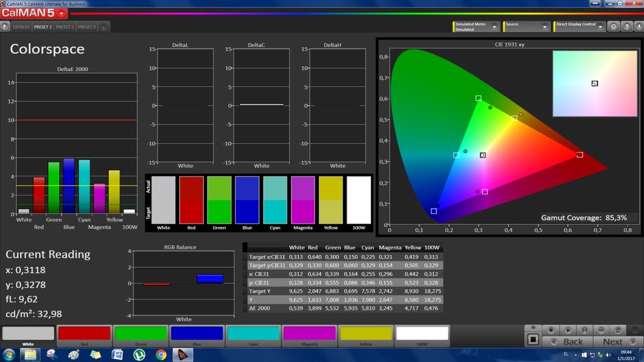The width and height of the screenshot is (644, 362).
Task: Click the read single (play) icon
Action: coord(568,330)
